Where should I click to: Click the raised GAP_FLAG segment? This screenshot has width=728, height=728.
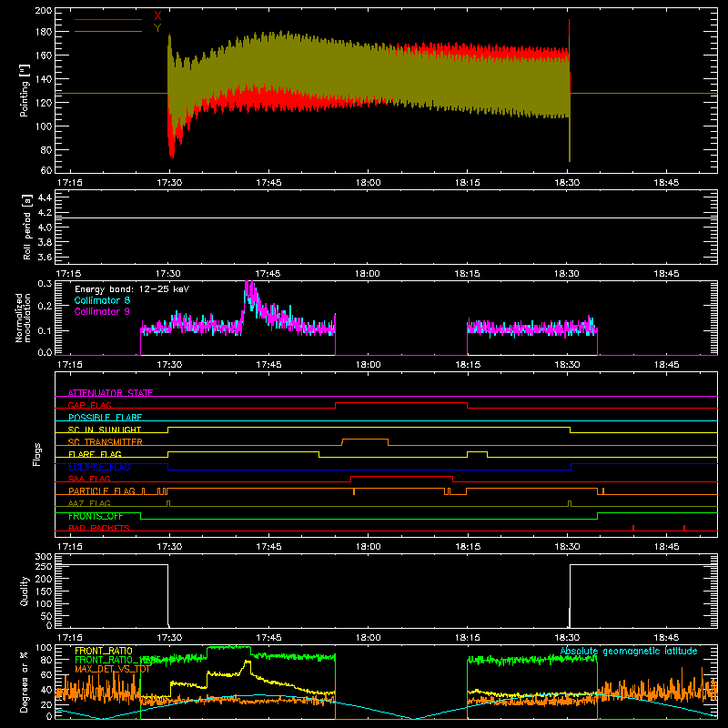click(x=401, y=402)
